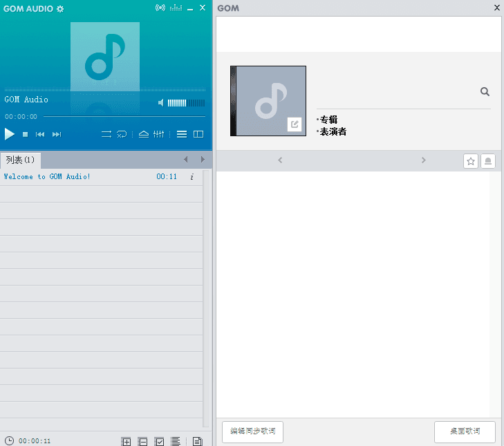Open GOM Audio settings gear
The width and height of the screenshot is (504, 446).
pos(60,9)
